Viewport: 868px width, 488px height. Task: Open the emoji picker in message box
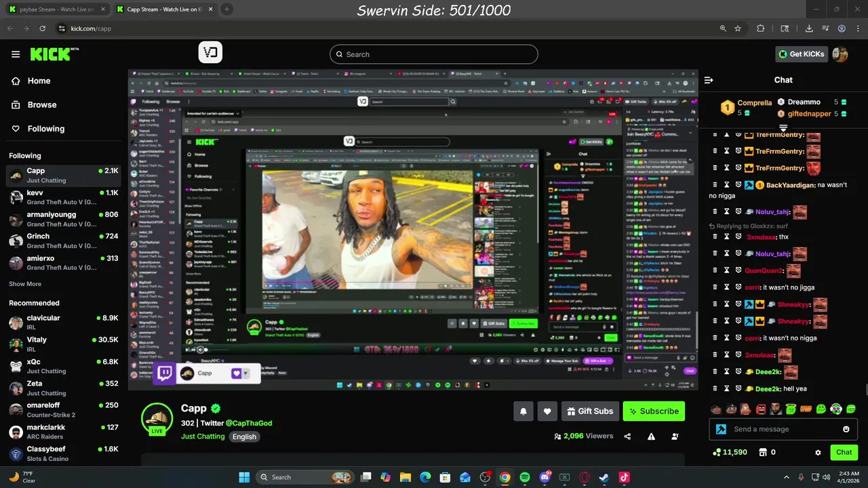(x=846, y=429)
